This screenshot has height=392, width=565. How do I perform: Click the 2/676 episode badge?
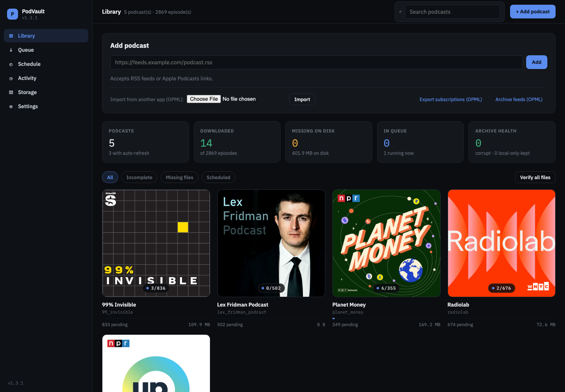tap(501, 288)
